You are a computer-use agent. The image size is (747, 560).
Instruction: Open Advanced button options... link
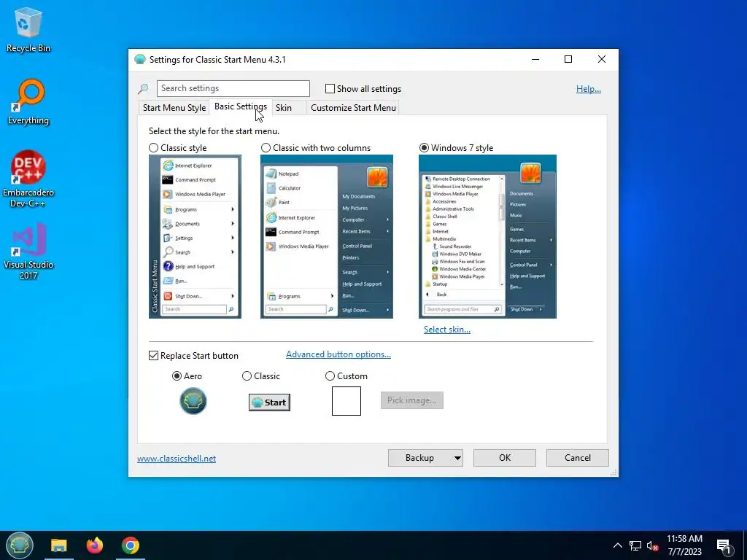tap(338, 354)
